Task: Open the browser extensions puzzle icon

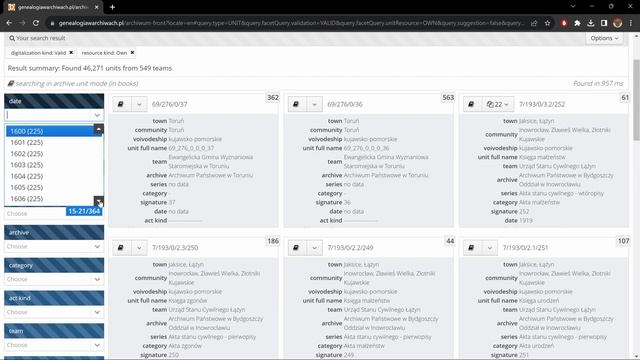Action: 577,23
